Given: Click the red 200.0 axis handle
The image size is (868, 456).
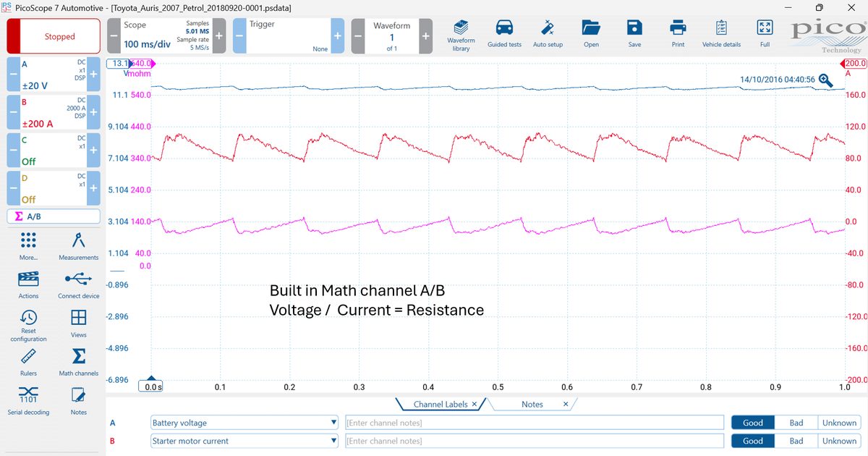Looking at the screenshot, I should 854,64.
